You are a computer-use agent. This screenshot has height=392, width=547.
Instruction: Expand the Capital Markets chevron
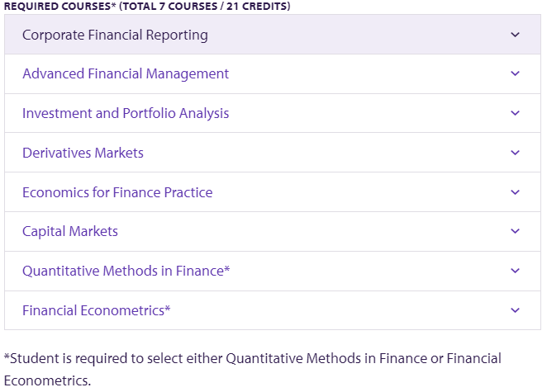[x=515, y=231]
